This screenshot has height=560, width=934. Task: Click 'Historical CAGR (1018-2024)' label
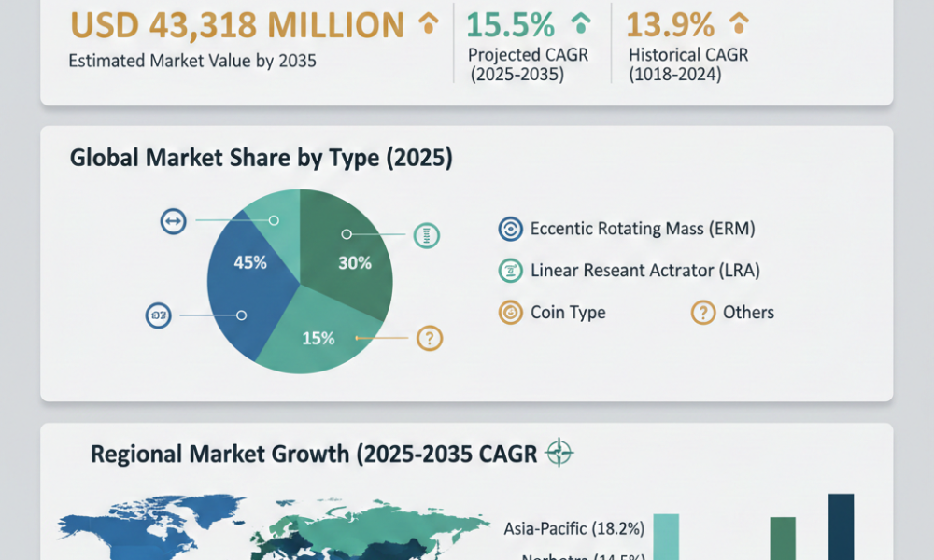point(688,64)
